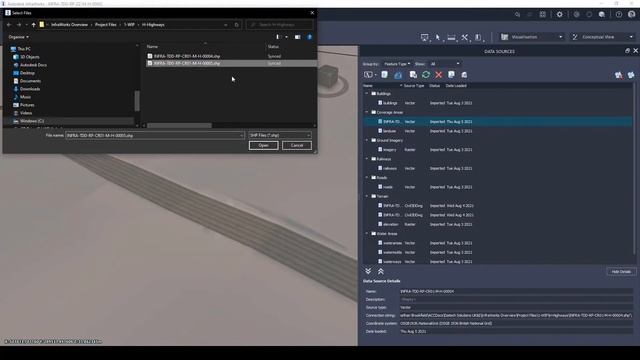640x360 pixels.
Task: Click the double-up chevron icon
Action: (381, 271)
